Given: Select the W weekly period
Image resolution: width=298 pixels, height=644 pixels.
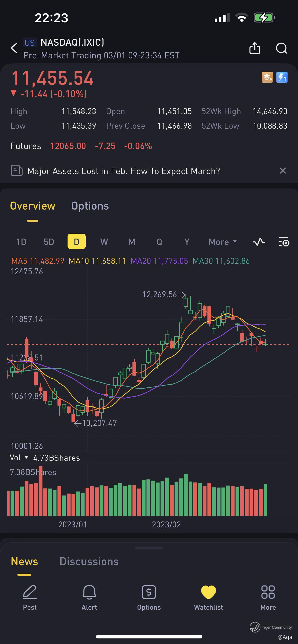Looking at the screenshot, I should (x=104, y=242).
